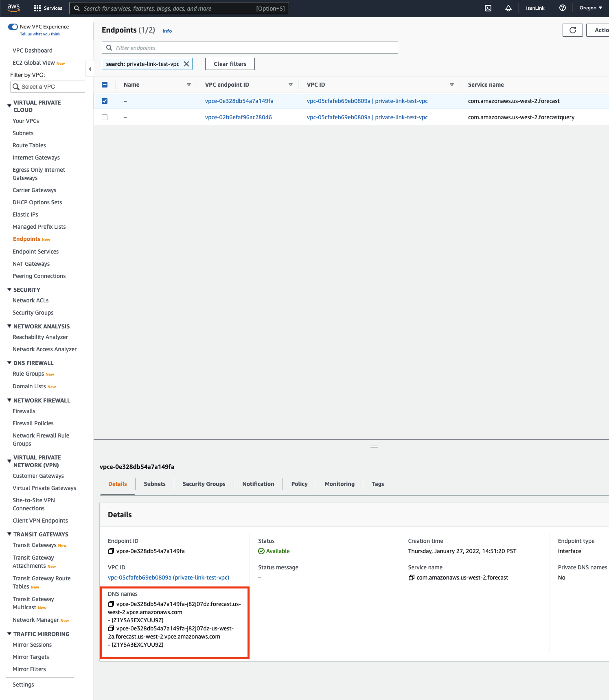
Task: Collapse the Security section
Action: (9, 289)
